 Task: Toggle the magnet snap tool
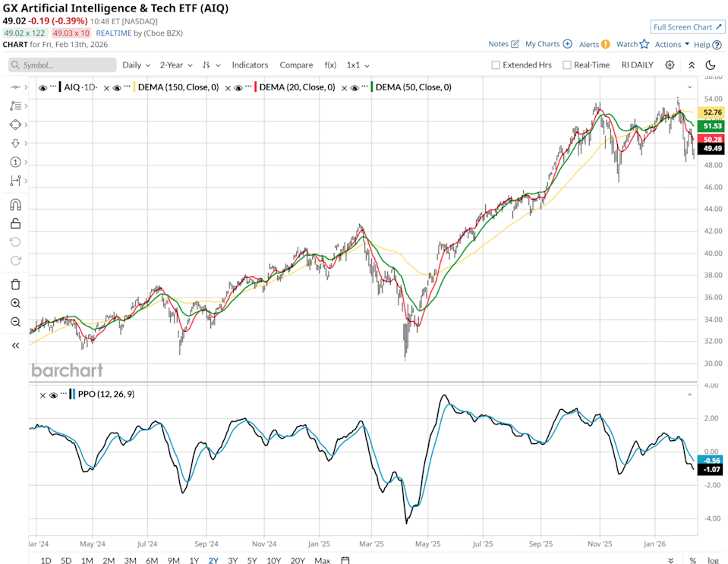[x=15, y=203]
